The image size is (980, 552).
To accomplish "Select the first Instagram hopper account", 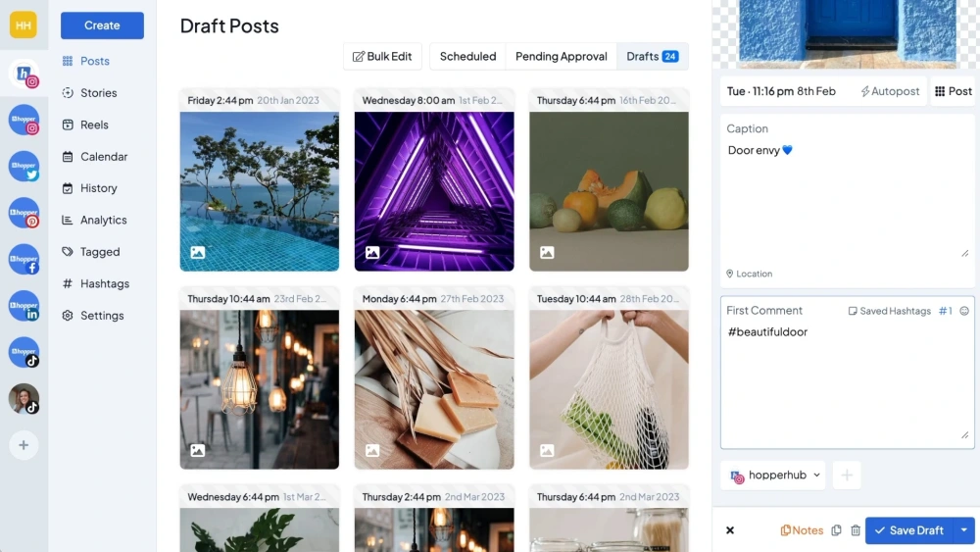I will (24, 74).
